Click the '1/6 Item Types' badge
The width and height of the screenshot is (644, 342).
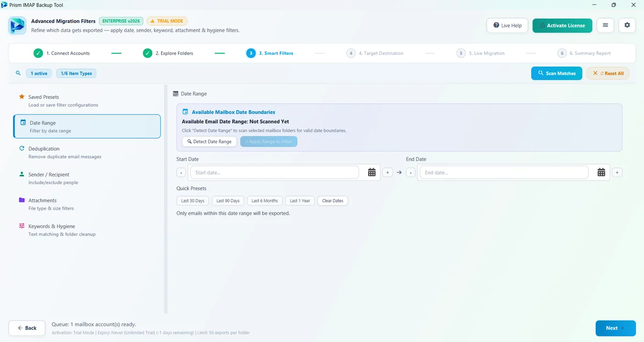pos(76,73)
